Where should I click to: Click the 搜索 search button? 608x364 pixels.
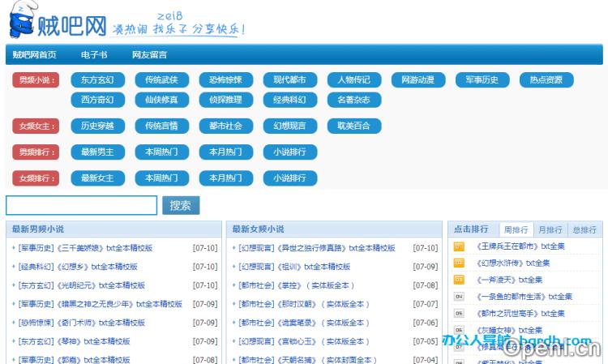pos(181,205)
